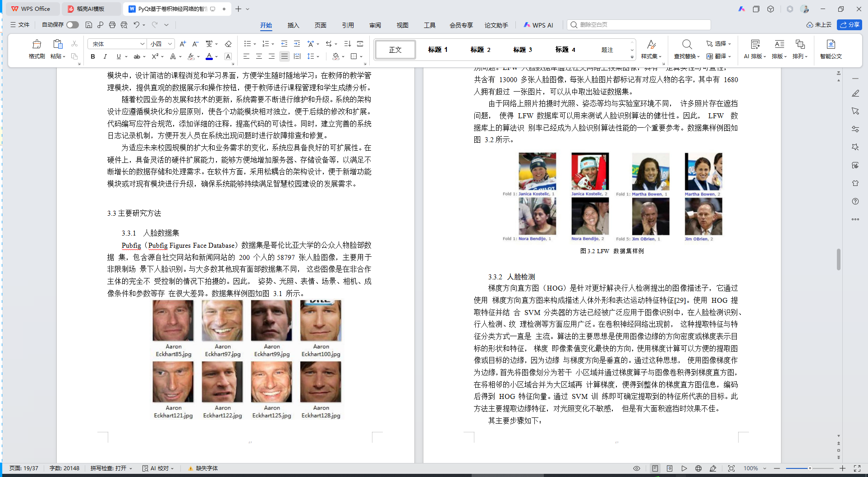Click the Save icon in quick access bar
Viewport: 868px width, 477px height.
pos(89,25)
